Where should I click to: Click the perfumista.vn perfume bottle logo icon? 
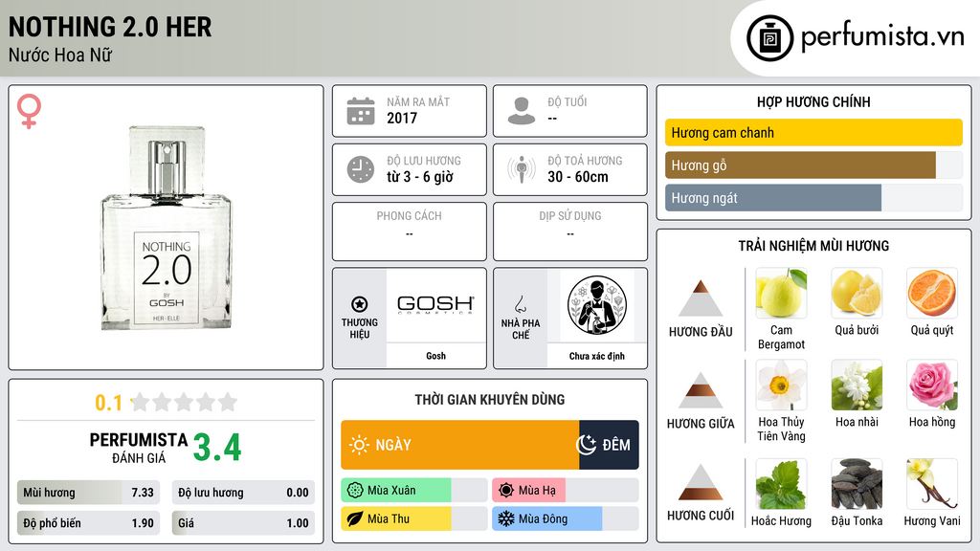click(x=769, y=38)
